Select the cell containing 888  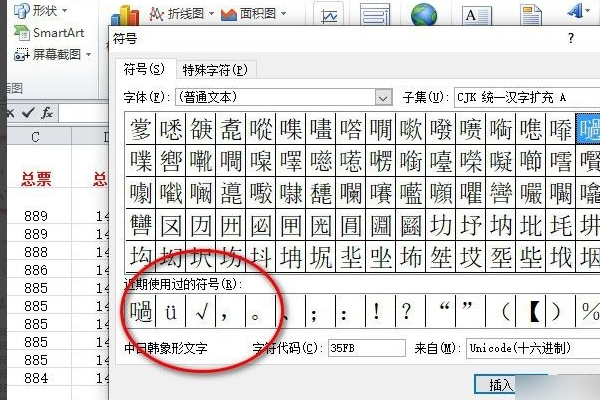coord(36,252)
